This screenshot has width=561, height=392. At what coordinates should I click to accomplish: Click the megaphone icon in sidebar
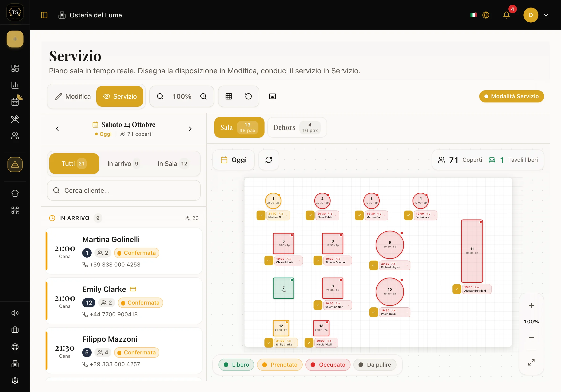pos(15,313)
